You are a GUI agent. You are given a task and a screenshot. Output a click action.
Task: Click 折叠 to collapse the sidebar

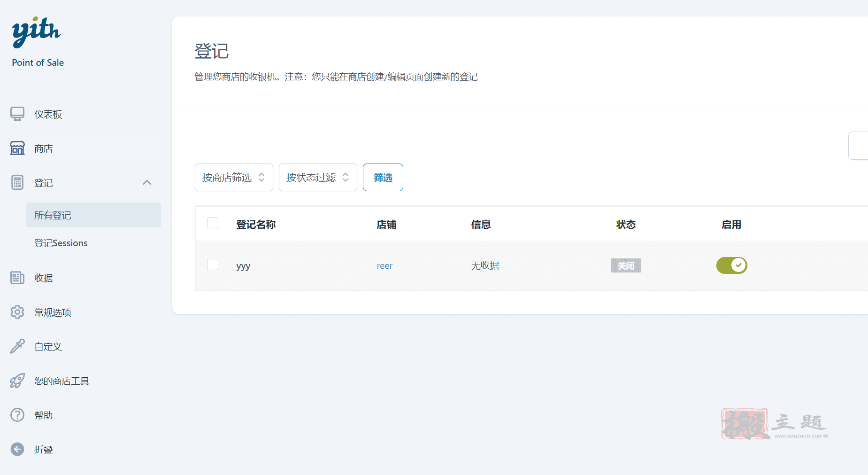coord(43,450)
